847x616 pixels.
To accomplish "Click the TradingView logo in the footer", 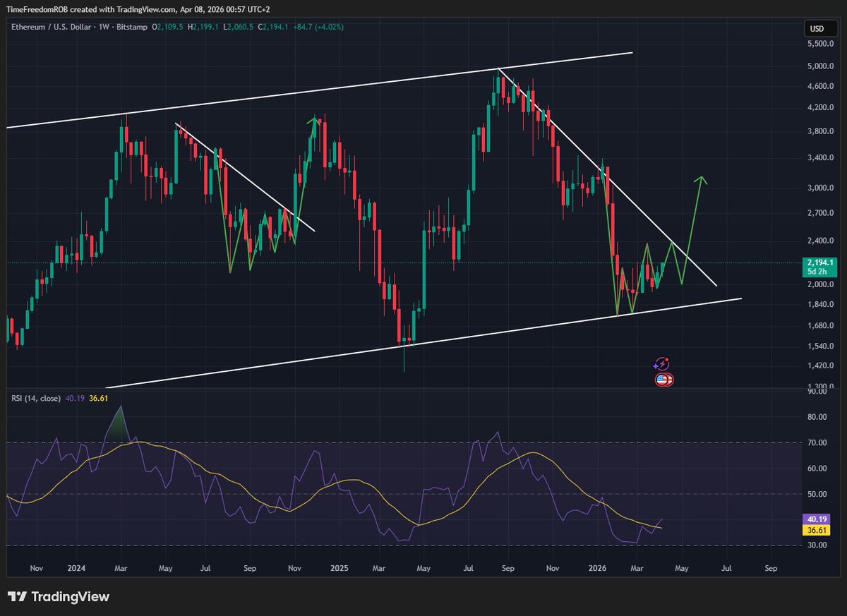I will (x=59, y=597).
